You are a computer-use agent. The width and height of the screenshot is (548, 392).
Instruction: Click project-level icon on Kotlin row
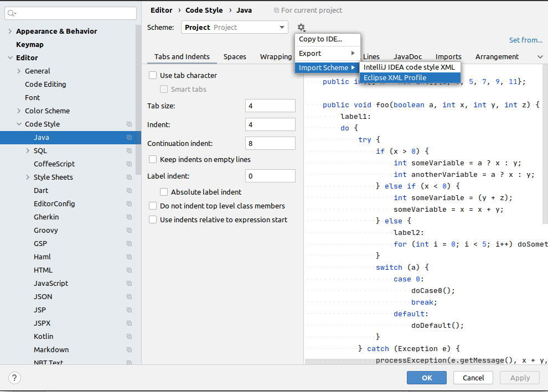point(130,337)
